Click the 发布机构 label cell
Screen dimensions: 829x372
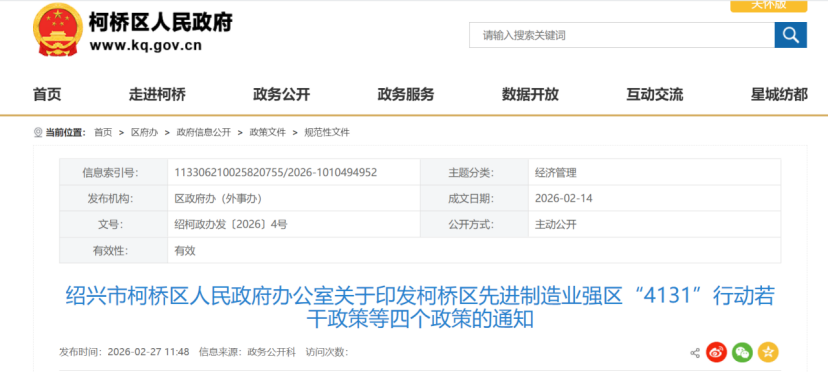point(113,199)
